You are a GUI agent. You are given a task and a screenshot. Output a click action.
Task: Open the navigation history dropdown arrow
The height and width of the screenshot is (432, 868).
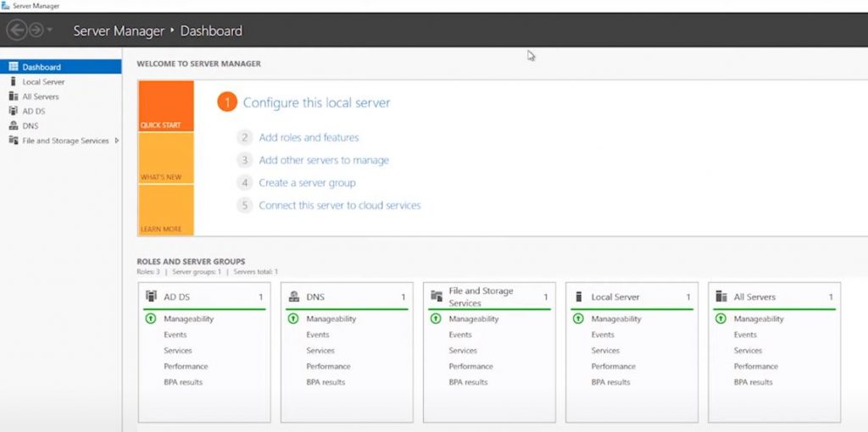coord(50,30)
